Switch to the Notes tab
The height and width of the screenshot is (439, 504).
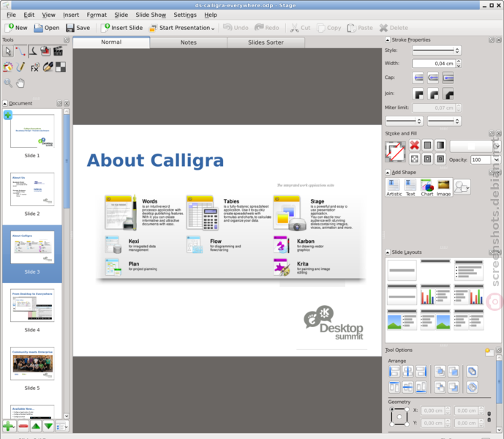click(x=188, y=42)
